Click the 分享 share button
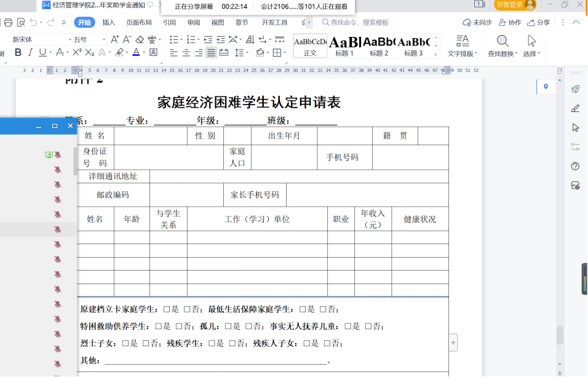The width and height of the screenshot is (588, 377). [539, 23]
